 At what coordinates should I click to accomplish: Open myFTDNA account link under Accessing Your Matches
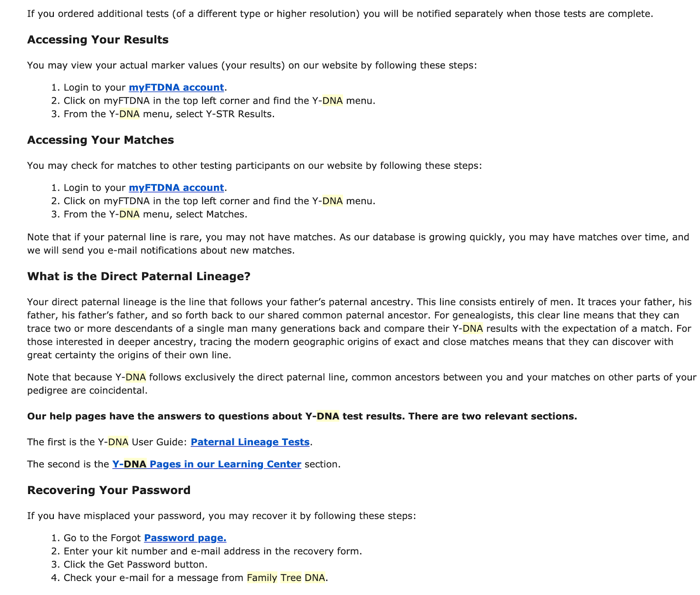click(176, 188)
